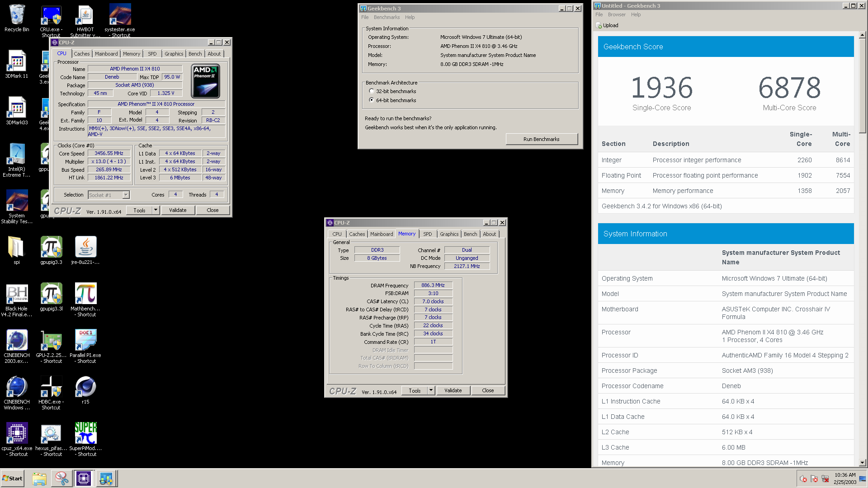Viewport: 868px width, 488px height.
Task: Open the 3DMark 11 desktop icon
Action: tap(17, 64)
